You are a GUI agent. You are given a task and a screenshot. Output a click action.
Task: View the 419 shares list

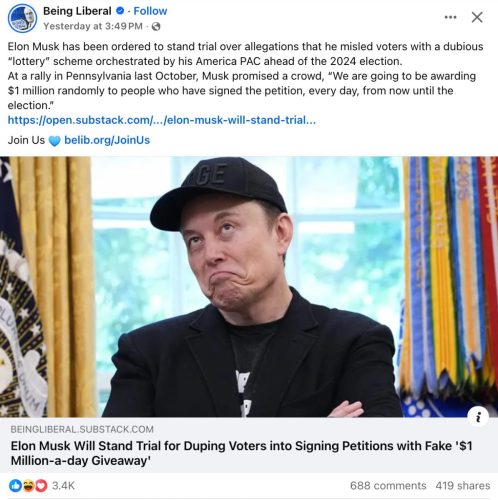463,485
